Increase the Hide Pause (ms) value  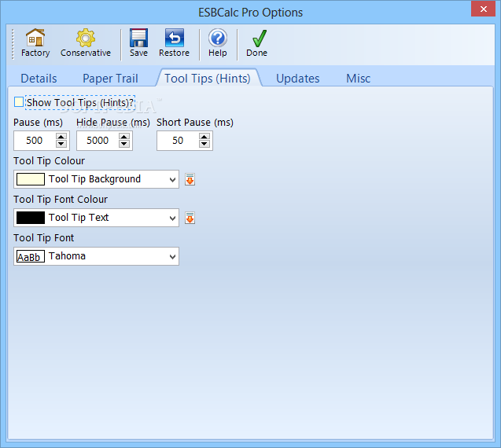pyautogui.click(x=124, y=137)
